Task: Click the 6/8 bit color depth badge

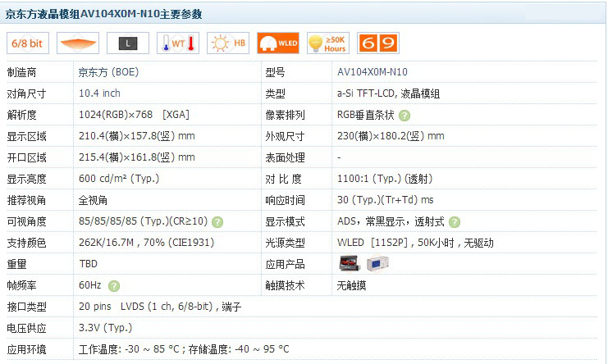Action: [28, 43]
